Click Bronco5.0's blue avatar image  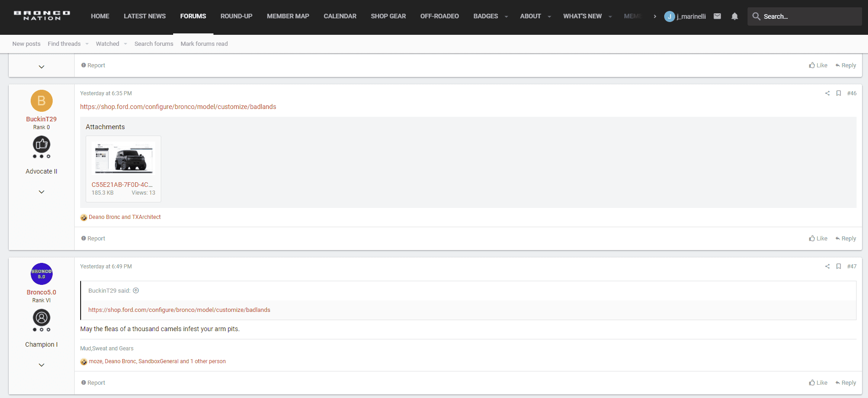point(42,274)
